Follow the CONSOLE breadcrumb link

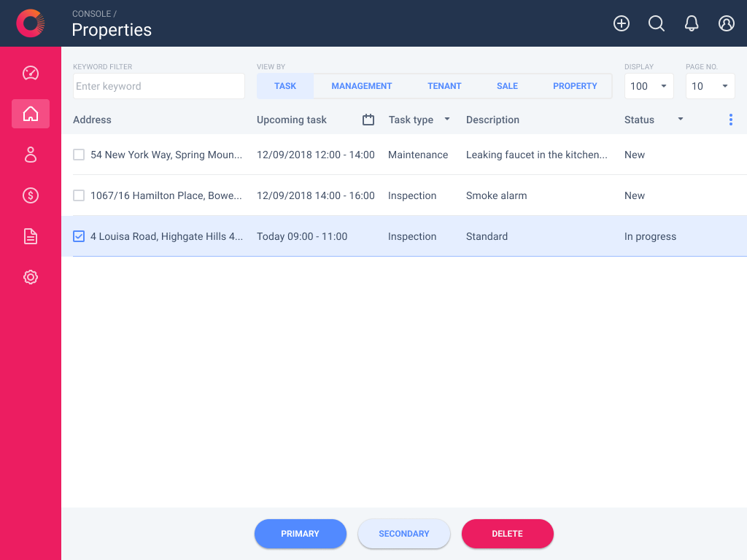click(x=91, y=14)
